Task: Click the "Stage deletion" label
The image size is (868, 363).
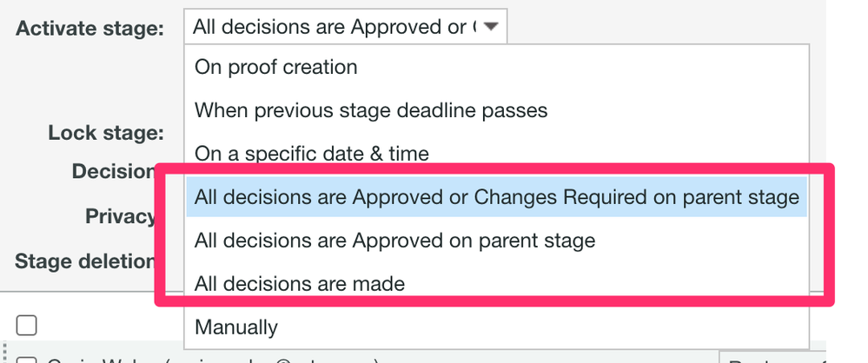Action: coord(84,261)
